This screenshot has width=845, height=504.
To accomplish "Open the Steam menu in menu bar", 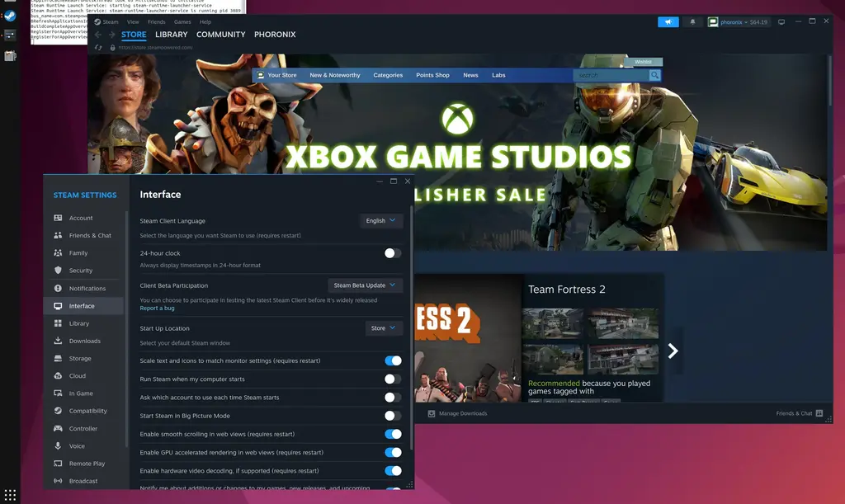I will (x=110, y=22).
